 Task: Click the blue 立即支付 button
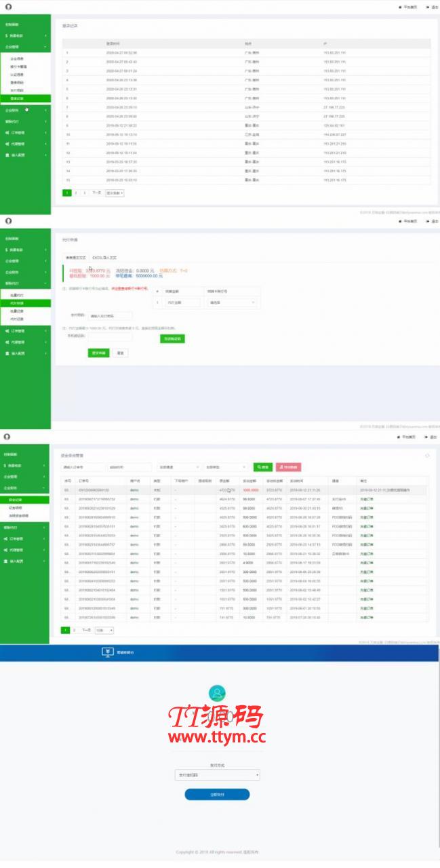(x=217, y=794)
